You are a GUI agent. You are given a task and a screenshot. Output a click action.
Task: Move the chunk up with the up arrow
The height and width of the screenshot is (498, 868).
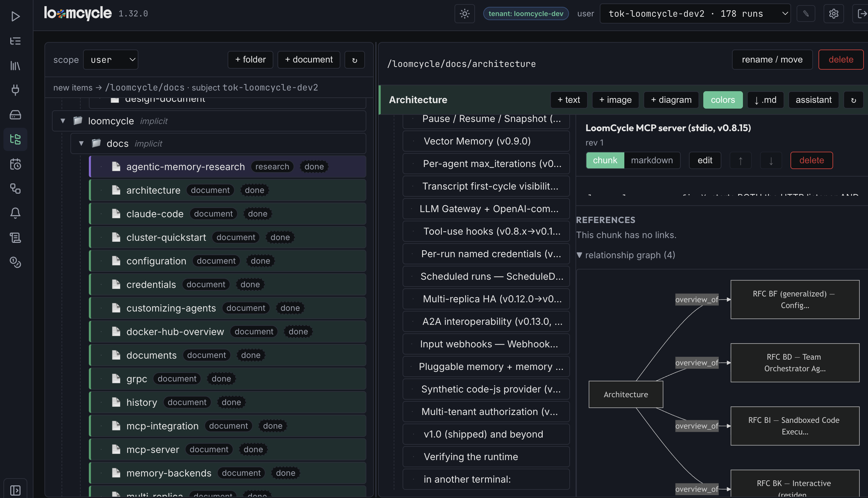tap(741, 161)
